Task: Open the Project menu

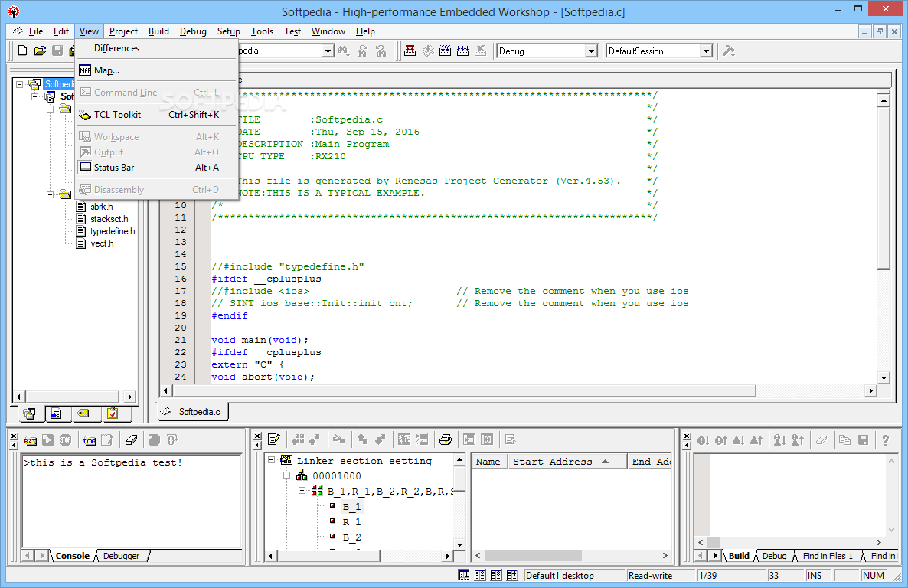Action: click(123, 31)
